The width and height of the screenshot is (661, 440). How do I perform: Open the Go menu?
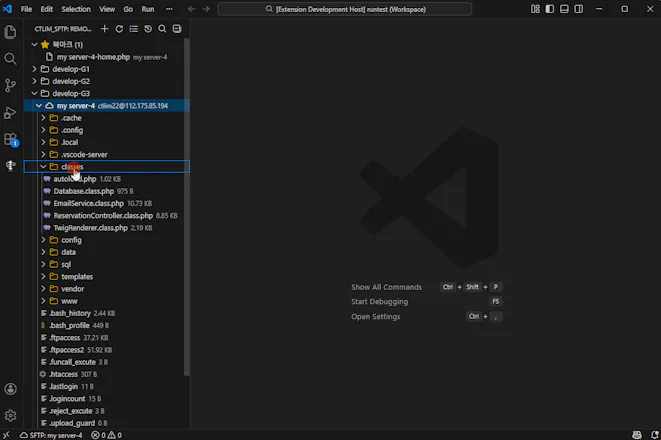(x=128, y=9)
